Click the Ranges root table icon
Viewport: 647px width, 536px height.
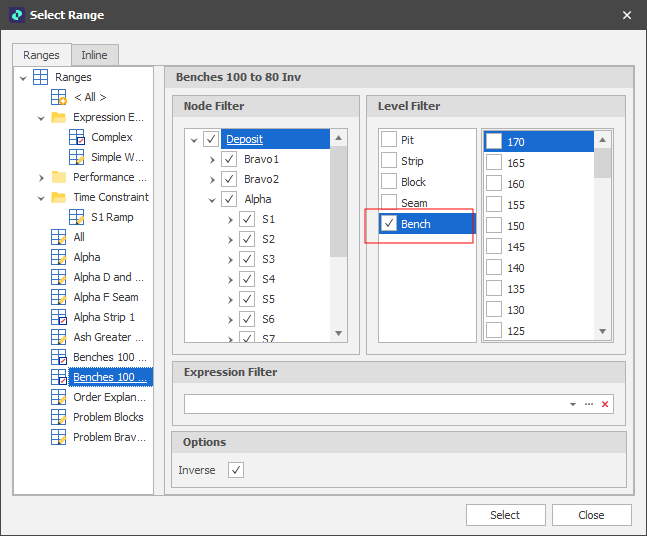41,77
